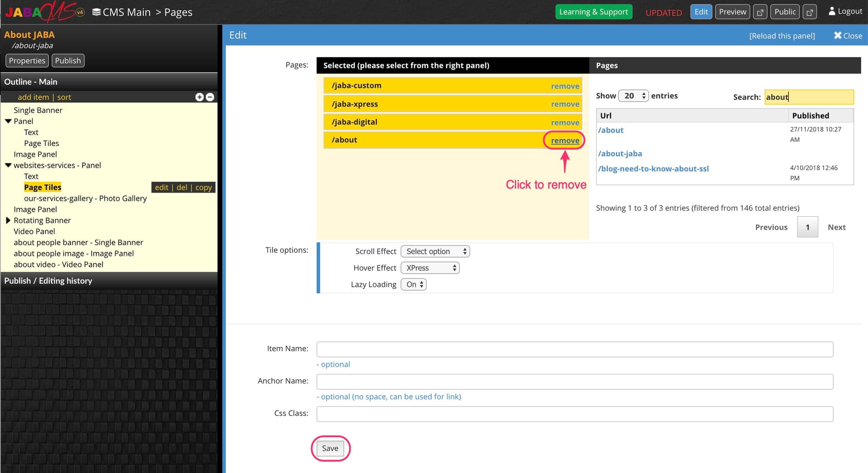Image resolution: width=868 pixels, height=473 pixels.
Task: Expand the Rotating Banner node
Action: tap(8, 221)
